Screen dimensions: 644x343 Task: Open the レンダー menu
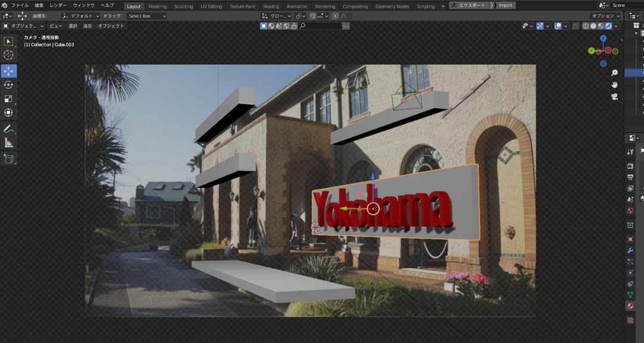pyautogui.click(x=58, y=5)
